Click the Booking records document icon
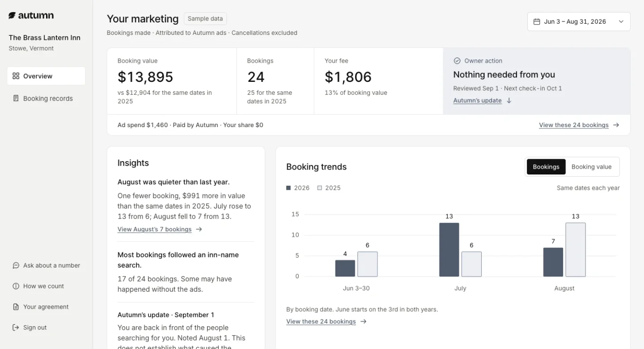Image resolution: width=644 pixels, height=349 pixels. tap(16, 98)
